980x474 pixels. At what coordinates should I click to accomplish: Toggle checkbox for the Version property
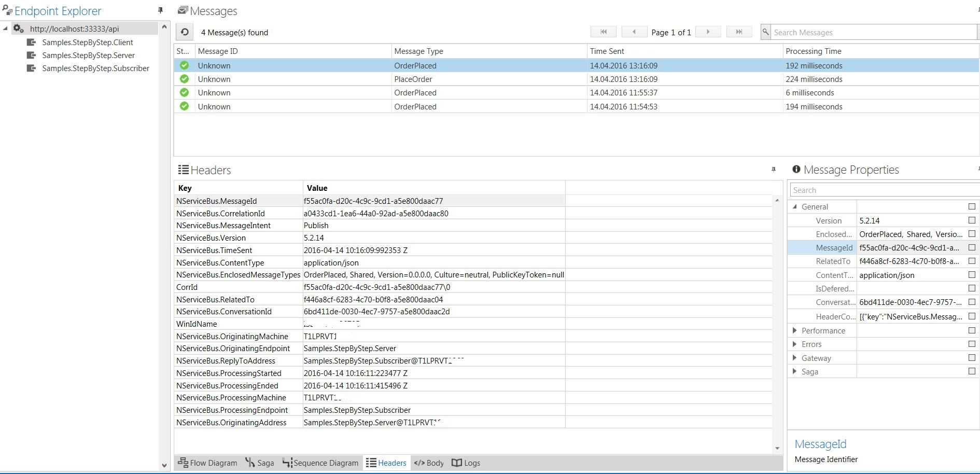(x=972, y=220)
